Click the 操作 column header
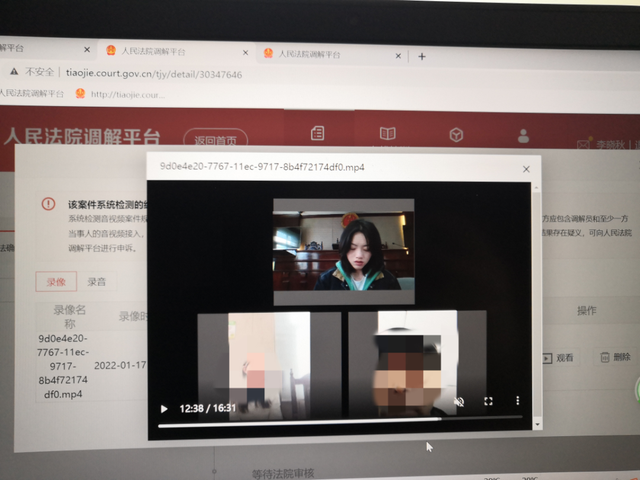Image resolution: width=640 pixels, height=480 pixels. tap(587, 311)
